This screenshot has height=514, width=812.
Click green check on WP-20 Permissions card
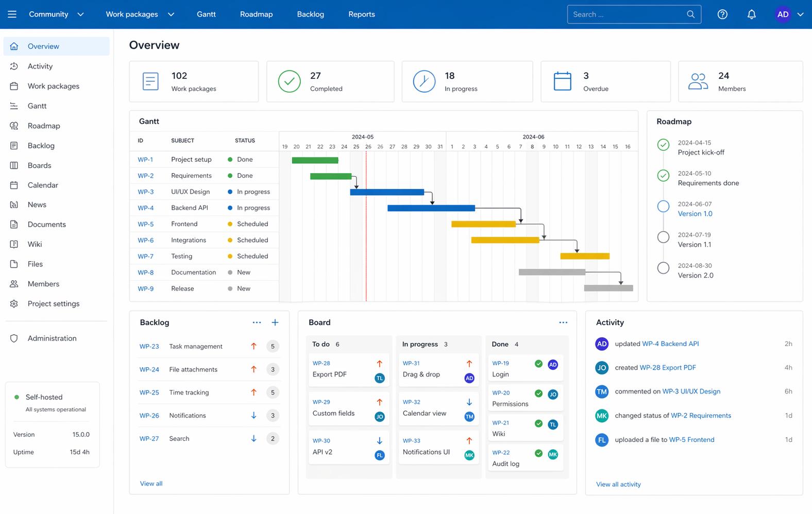coord(538,393)
